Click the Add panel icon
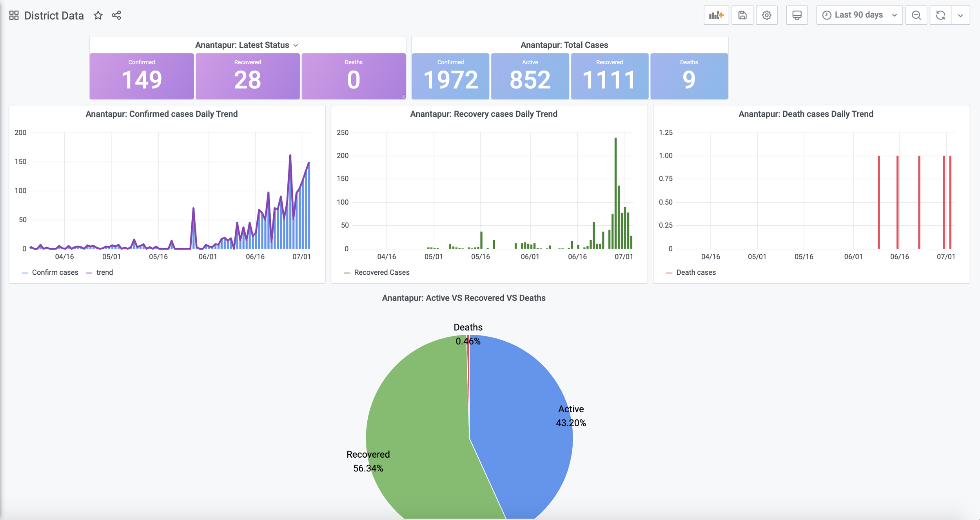Screen dimensions: 980x520 pos(716,15)
